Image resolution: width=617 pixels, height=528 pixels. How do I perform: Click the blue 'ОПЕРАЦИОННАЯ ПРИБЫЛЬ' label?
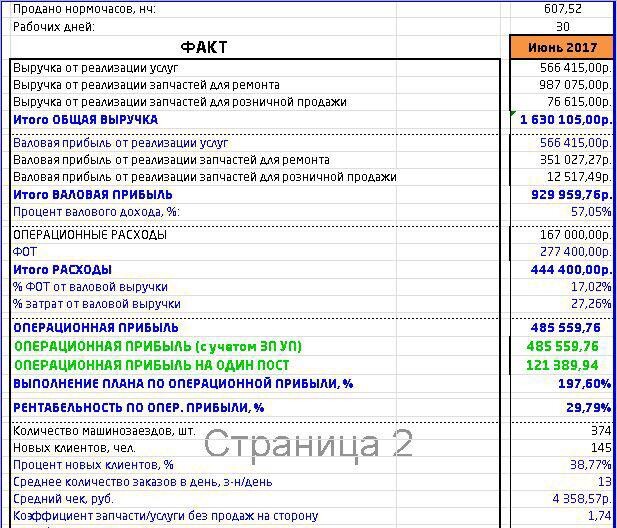96,328
